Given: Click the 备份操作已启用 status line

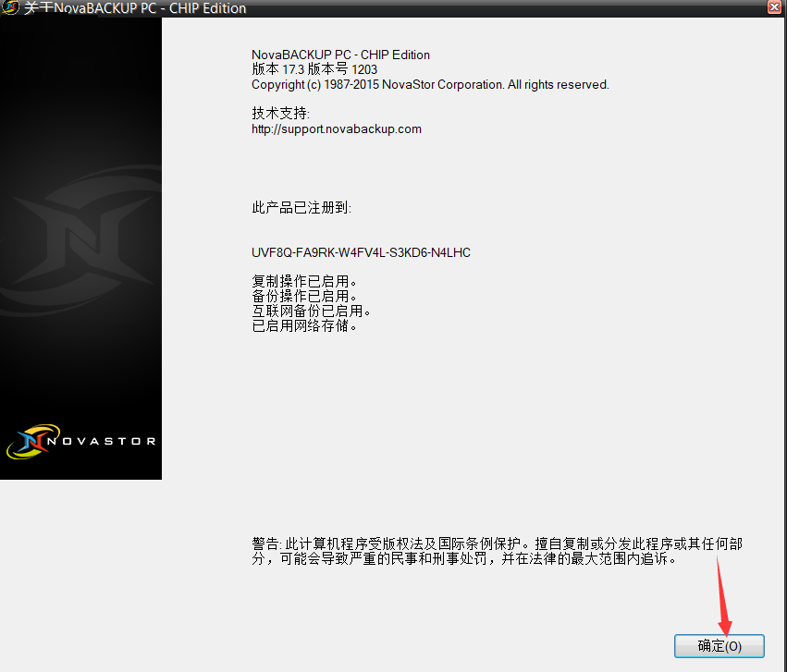Looking at the screenshot, I should point(304,296).
